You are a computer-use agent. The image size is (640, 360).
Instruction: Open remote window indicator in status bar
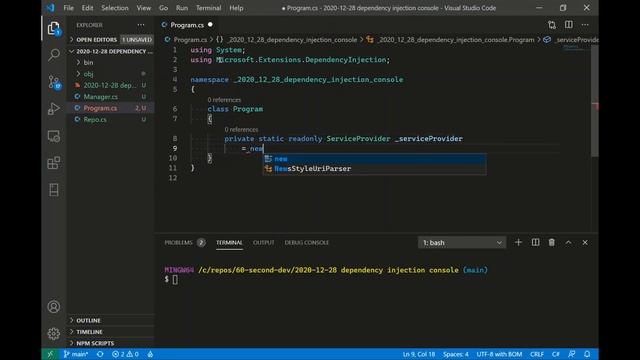click(x=50, y=354)
